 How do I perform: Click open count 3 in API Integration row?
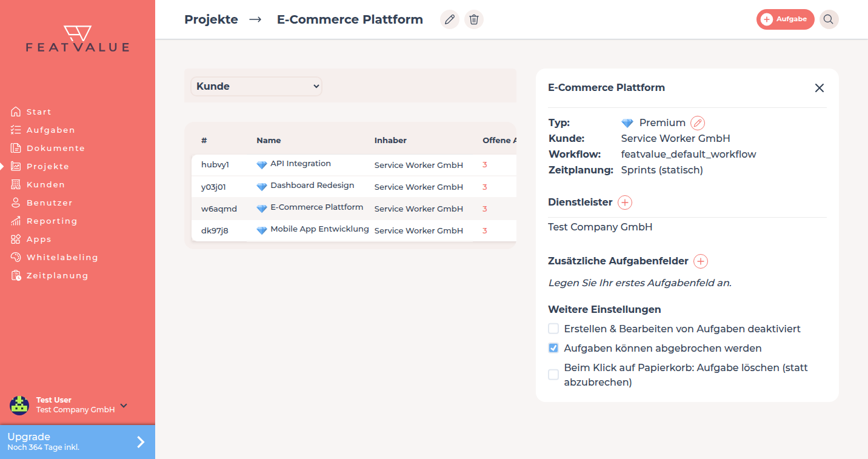485,165
